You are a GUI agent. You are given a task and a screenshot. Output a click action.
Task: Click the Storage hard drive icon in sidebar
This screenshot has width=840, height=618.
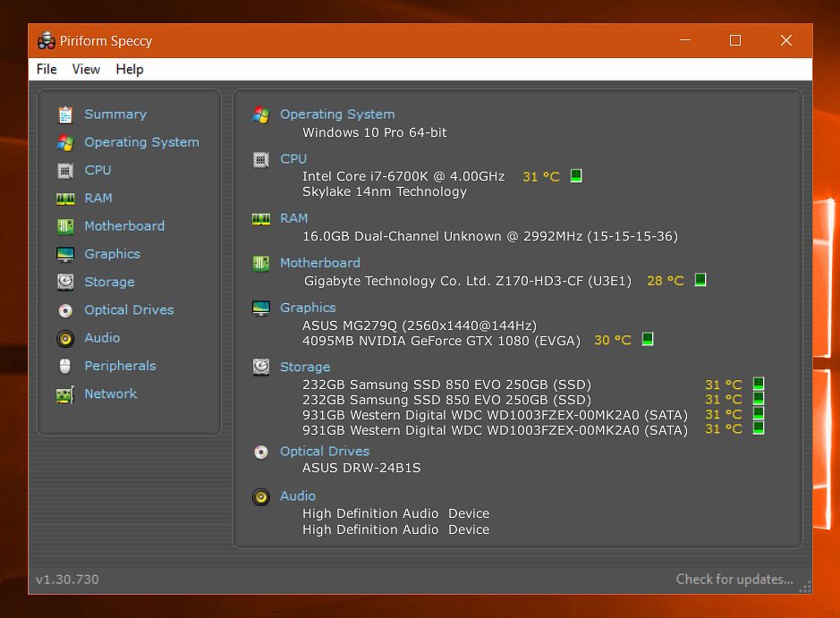click(x=65, y=283)
